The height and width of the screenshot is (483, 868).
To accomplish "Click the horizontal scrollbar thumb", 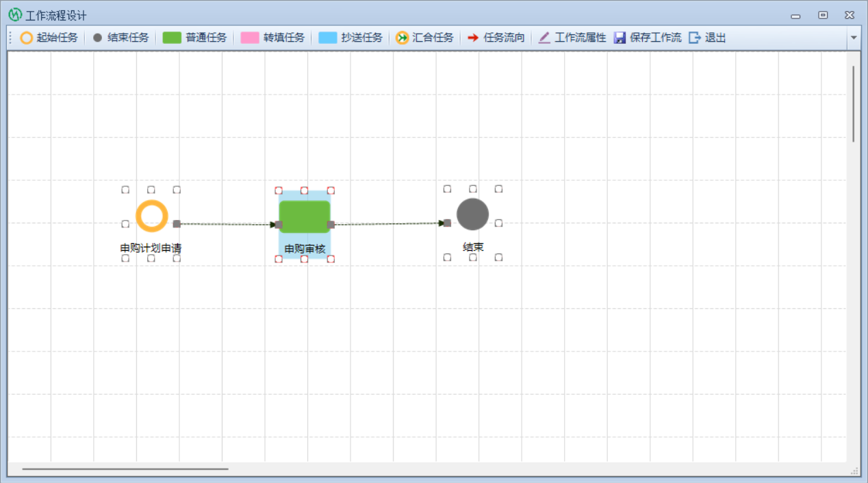I will pyautogui.click(x=125, y=469).
